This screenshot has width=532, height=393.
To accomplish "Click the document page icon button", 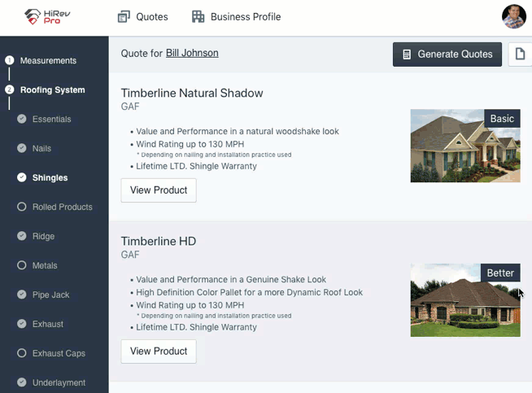I will (520, 54).
